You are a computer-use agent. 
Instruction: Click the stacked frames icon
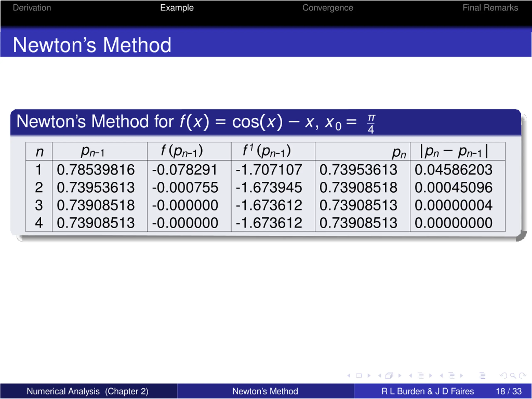[x=389, y=376]
